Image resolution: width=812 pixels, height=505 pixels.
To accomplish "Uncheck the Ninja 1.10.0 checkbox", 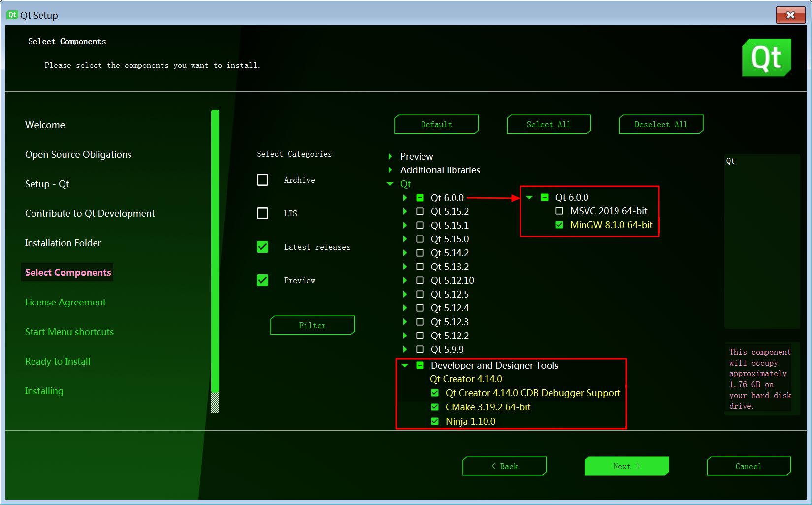I will coord(435,421).
